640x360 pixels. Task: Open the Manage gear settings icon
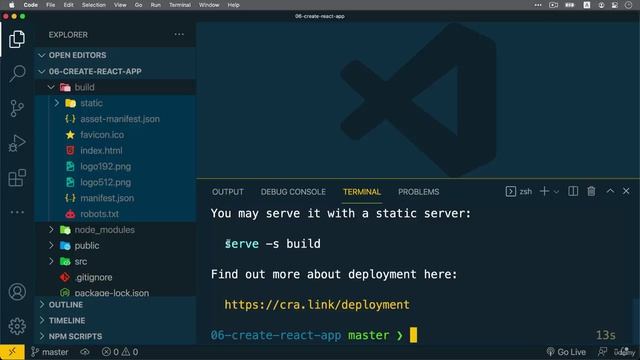[17, 326]
